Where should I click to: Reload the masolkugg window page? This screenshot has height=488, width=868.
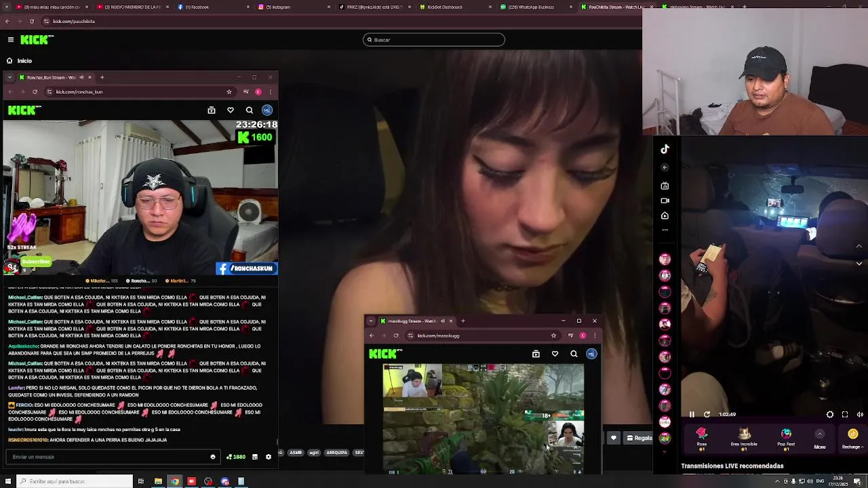tap(396, 335)
